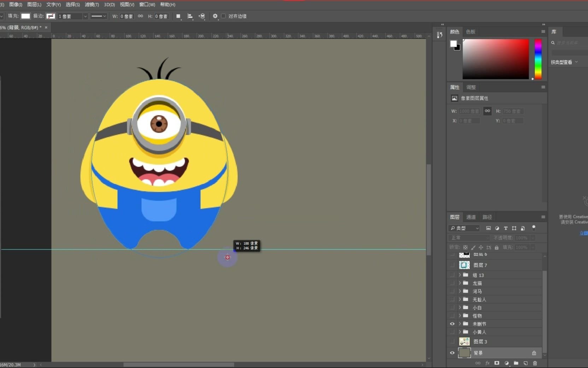The height and width of the screenshot is (368, 588).
Task: Expand the 未删节 group
Action: [x=460, y=324]
